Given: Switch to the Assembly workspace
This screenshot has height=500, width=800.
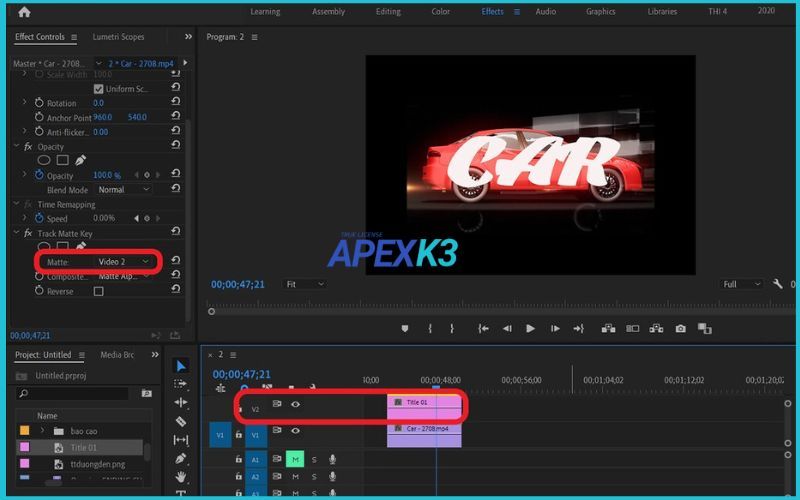Looking at the screenshot, I should pyautogui.click(x=329, y=12).
